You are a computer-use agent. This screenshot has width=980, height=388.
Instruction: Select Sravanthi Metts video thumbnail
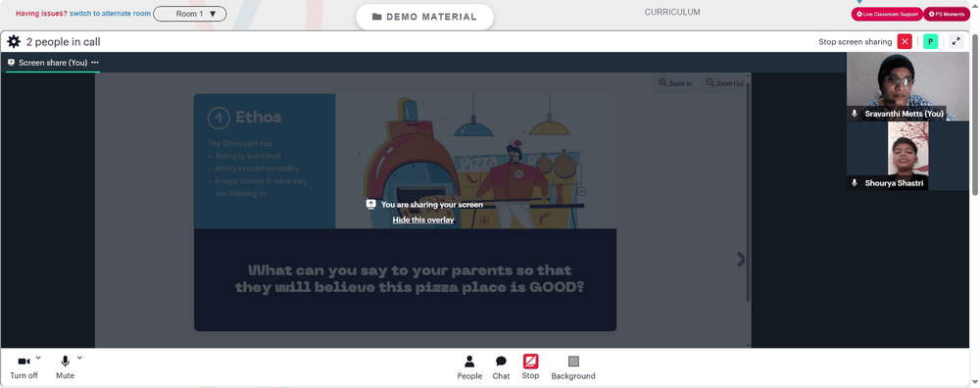[x=908, y=87]
